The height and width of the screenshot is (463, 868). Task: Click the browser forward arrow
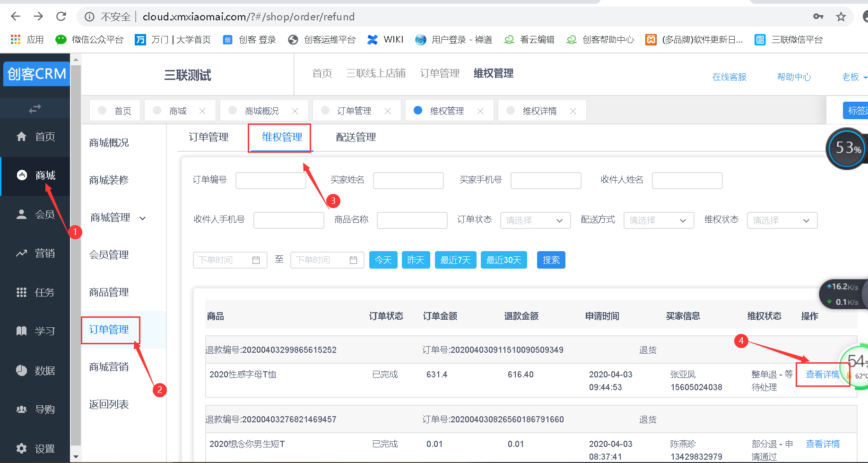point(38,17)
